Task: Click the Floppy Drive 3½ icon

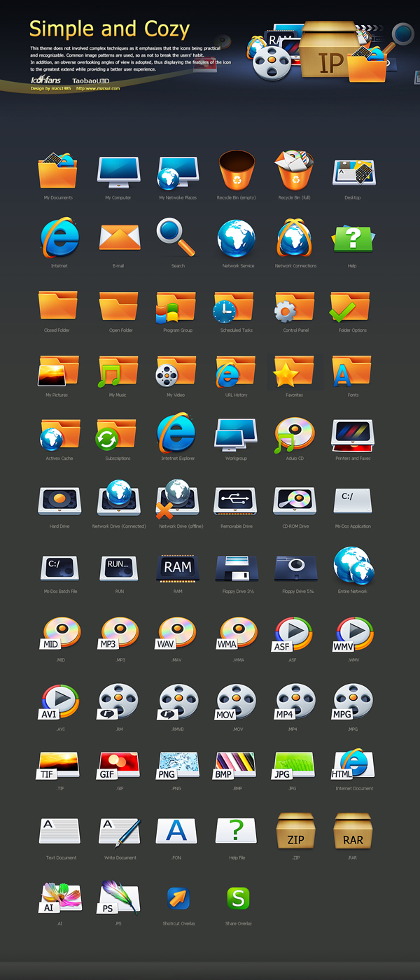Action: (x=237, y=568)
